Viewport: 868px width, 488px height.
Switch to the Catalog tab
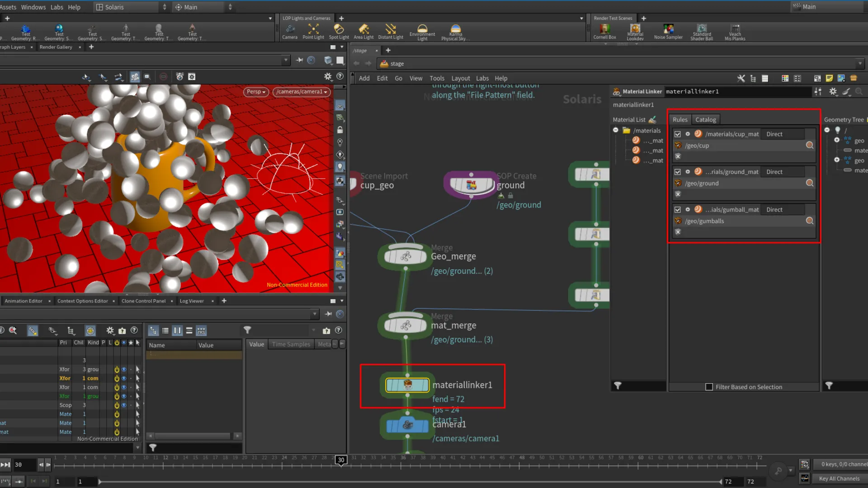tap(706, 119)
